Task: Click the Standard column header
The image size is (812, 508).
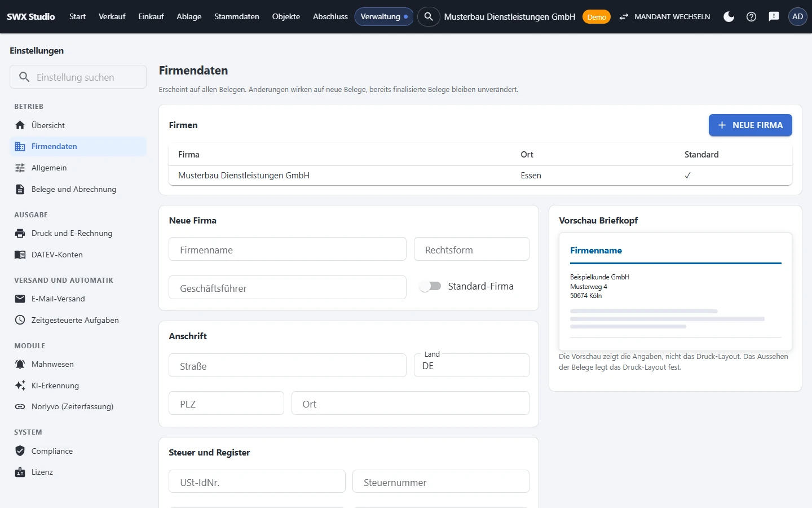Action: pos(701,155)
